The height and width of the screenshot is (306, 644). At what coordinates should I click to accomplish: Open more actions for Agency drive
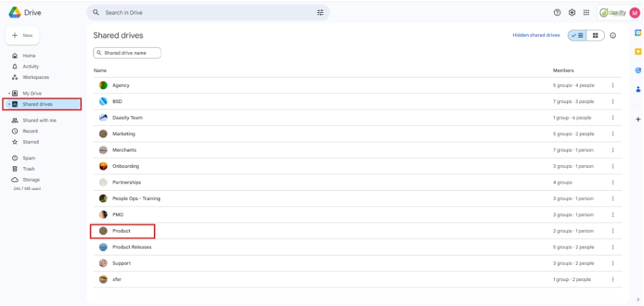click(x=613, y=85)
